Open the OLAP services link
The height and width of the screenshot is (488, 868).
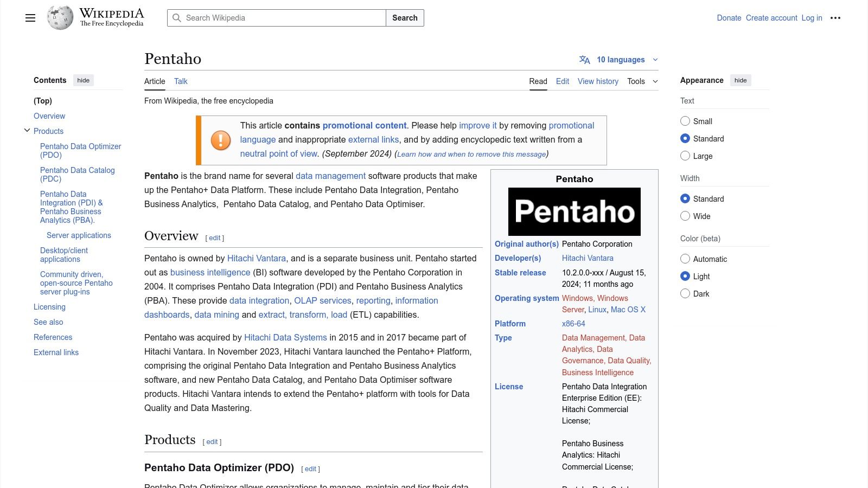(323, 300)
